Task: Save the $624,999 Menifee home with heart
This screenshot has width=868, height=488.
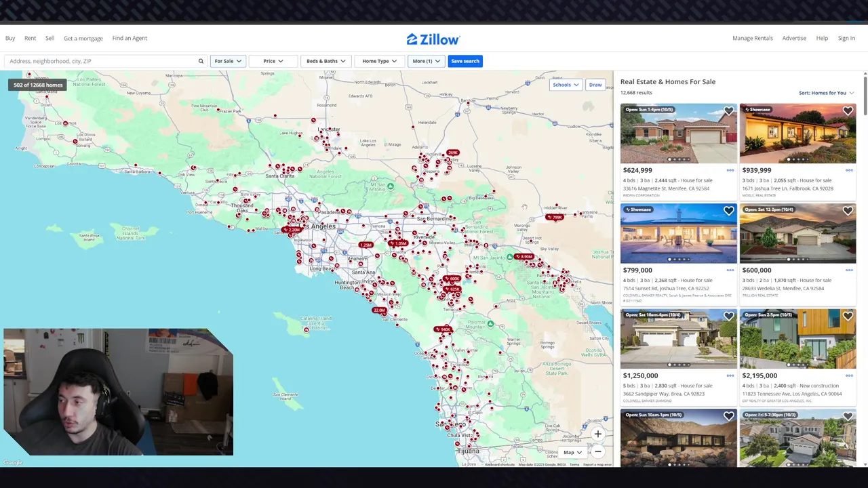Action: coord(728,111)
